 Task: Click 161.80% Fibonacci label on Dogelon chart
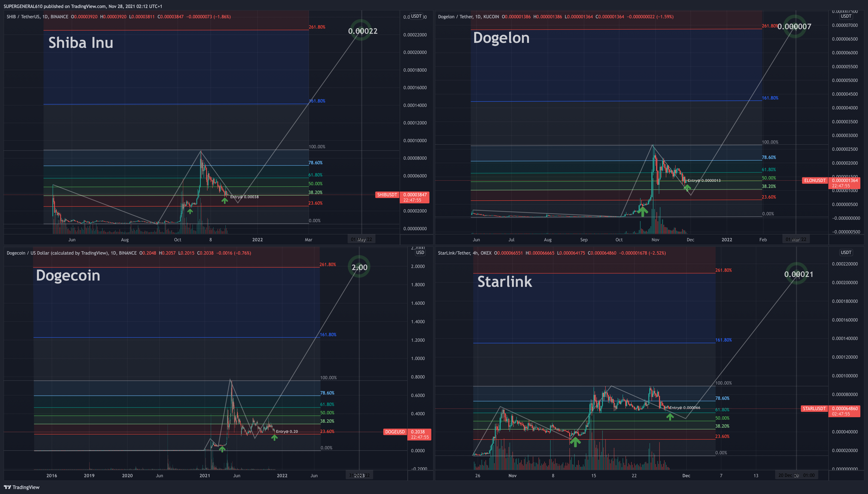click(x=770, y=98)
